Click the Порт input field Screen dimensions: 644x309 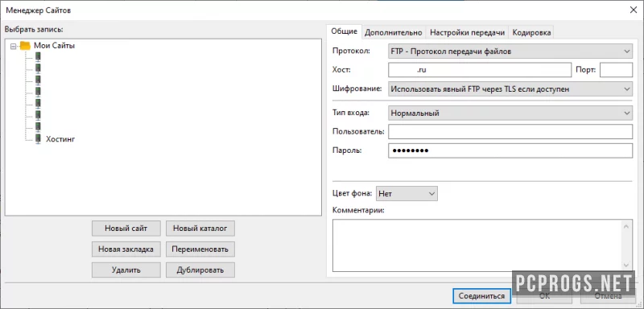click(x=616, y=70)
